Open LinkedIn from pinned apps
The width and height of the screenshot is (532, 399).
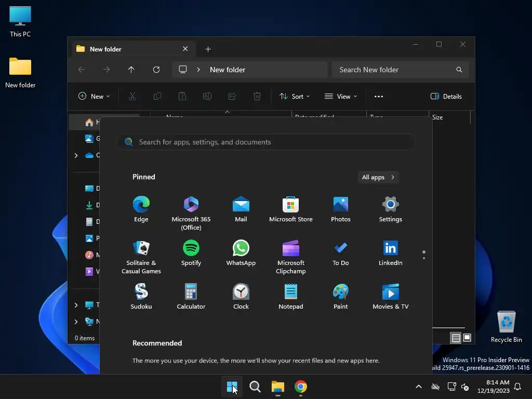click(x=391, y=253)
